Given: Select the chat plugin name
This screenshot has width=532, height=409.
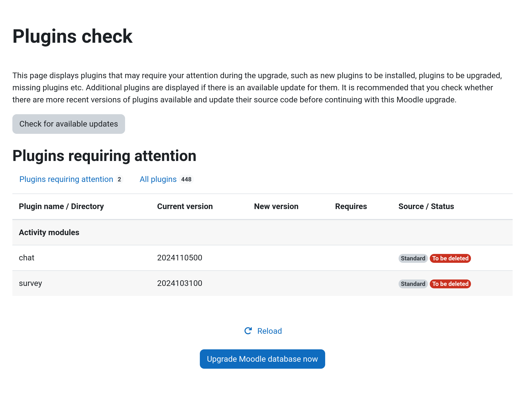Looking at the screenshot, I should click(27, 258).
